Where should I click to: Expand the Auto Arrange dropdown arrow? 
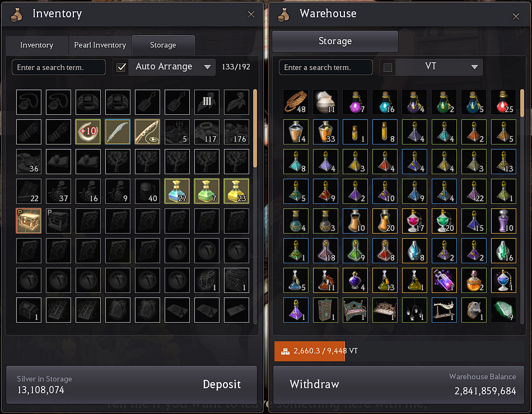[x=207, y=67]
